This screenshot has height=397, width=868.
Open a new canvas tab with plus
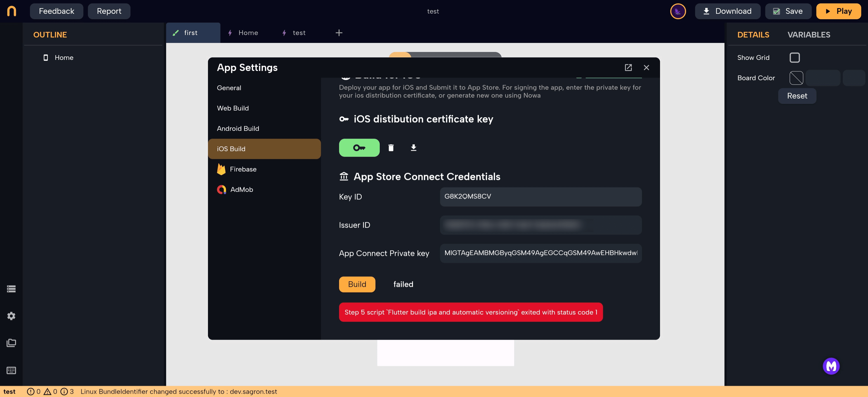[339, 33]
